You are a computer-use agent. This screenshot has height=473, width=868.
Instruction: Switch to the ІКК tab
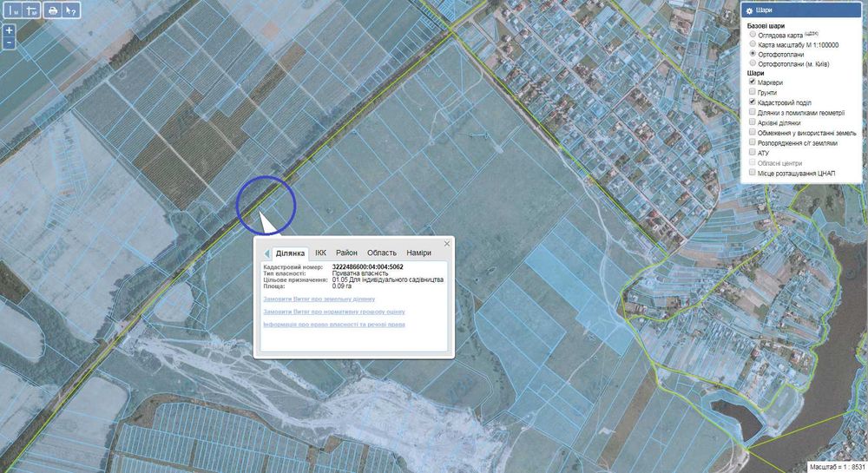pos(320,253)
